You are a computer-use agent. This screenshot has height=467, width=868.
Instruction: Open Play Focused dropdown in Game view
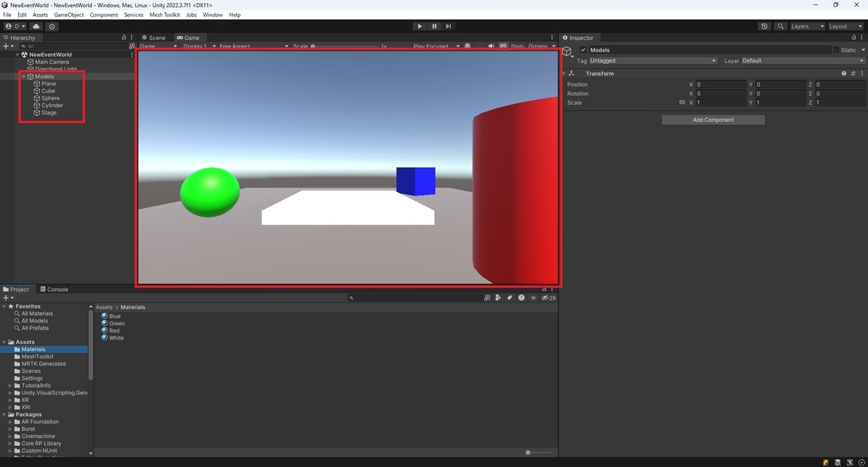tap(436, 46)
